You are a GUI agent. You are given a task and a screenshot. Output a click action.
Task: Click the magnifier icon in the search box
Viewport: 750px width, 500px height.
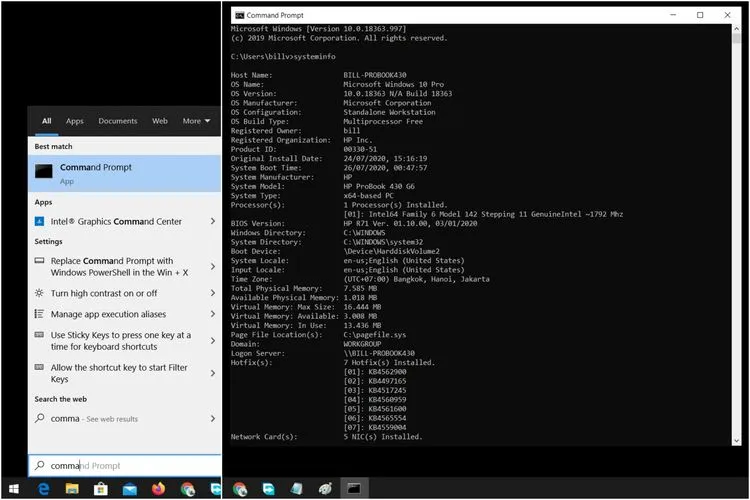(40, 465)
